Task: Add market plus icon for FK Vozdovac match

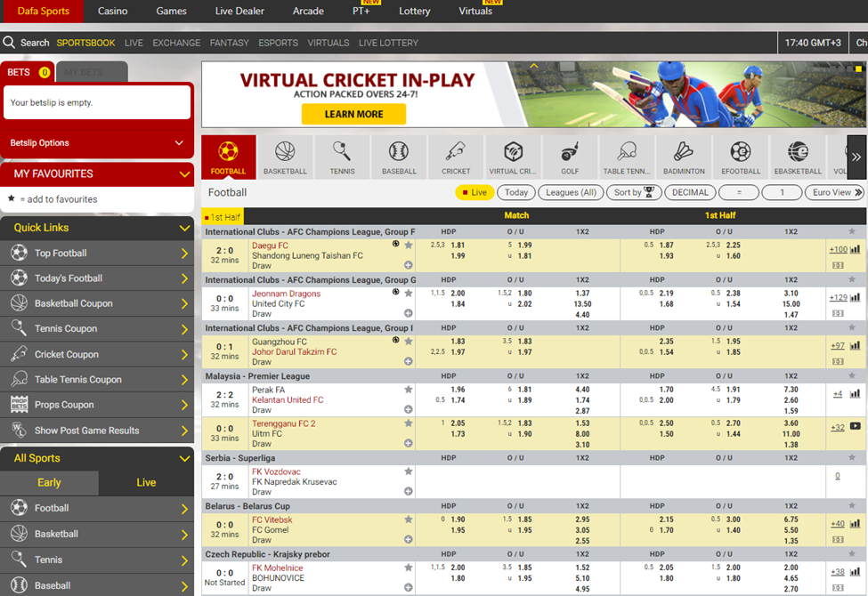Action: coord(408,491)
